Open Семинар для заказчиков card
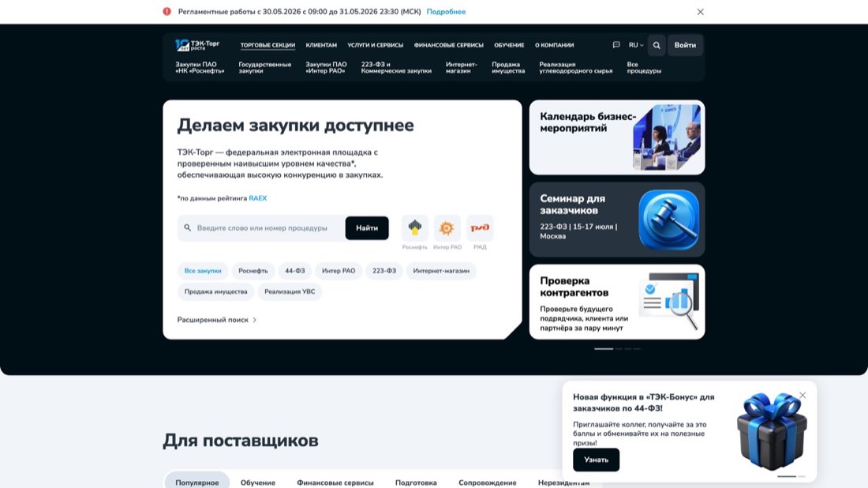 click(x=617, y=220)
